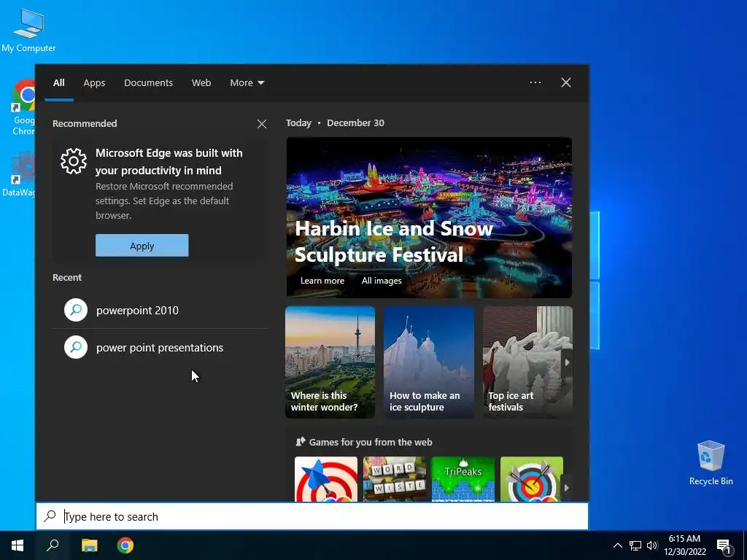Switch to the Apps tab
Screen dimensions: 747x560
point(94,83)
